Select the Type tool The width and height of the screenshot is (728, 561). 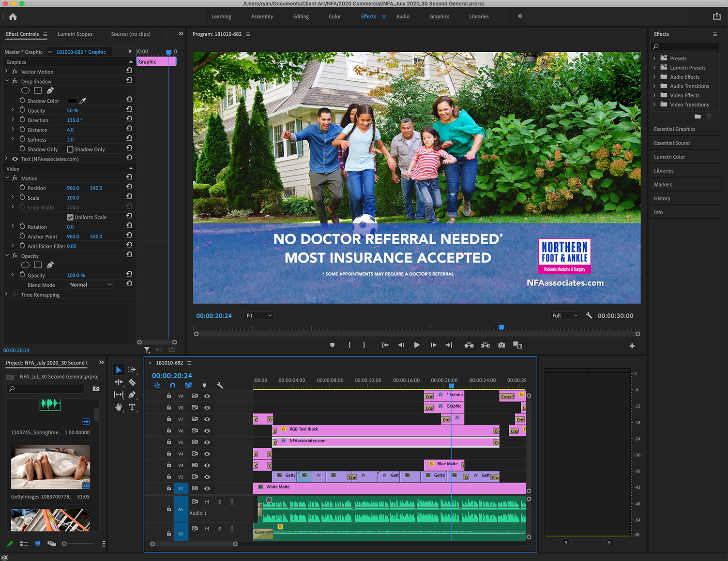132,407
